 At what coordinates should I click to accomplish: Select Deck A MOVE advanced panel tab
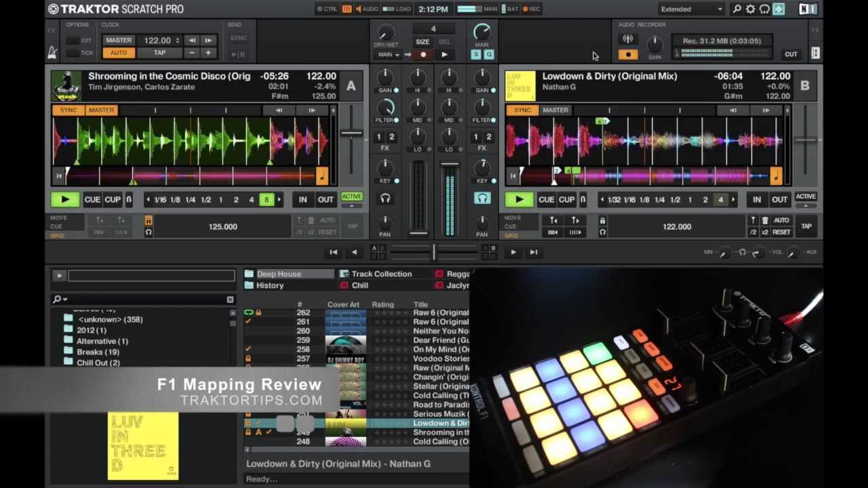coord(58,218)
